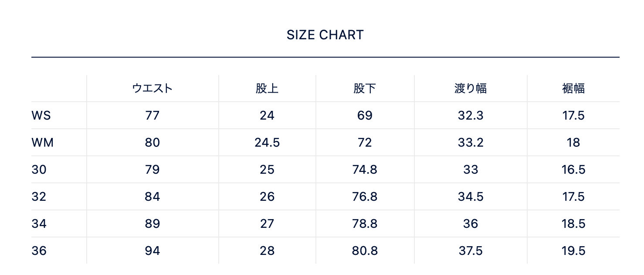The height and width of the screenshot is (275, 644).
Task: Click the size 30 row label
Action: click(x=39, y=170)
